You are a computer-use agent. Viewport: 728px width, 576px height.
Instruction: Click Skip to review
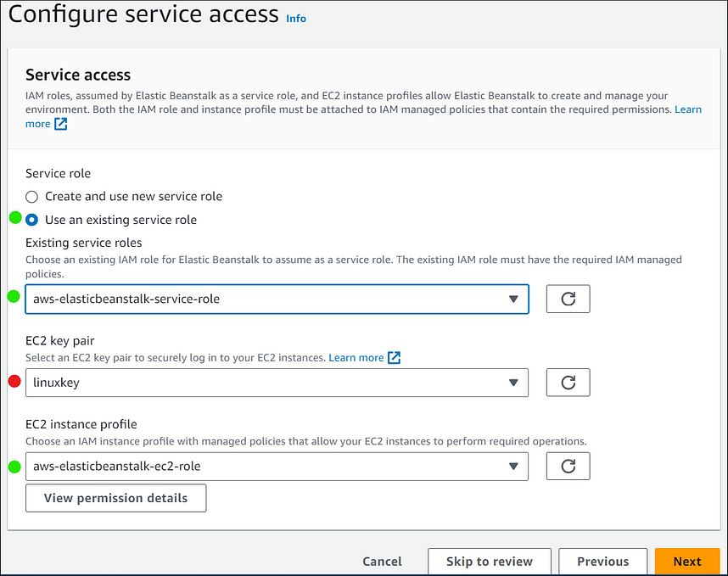coord(490,562)
